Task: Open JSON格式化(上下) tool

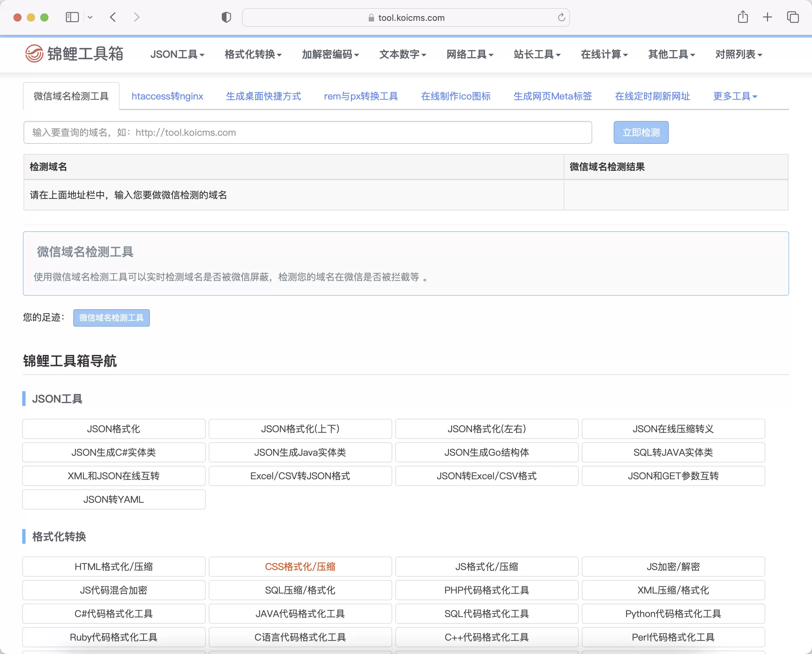Action: pyautogui.click(x=300, y=429)
